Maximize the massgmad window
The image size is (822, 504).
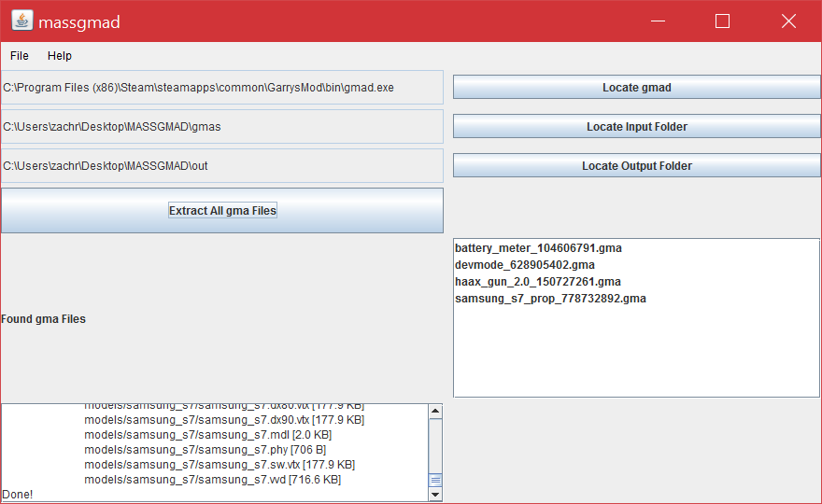[722, 21]
